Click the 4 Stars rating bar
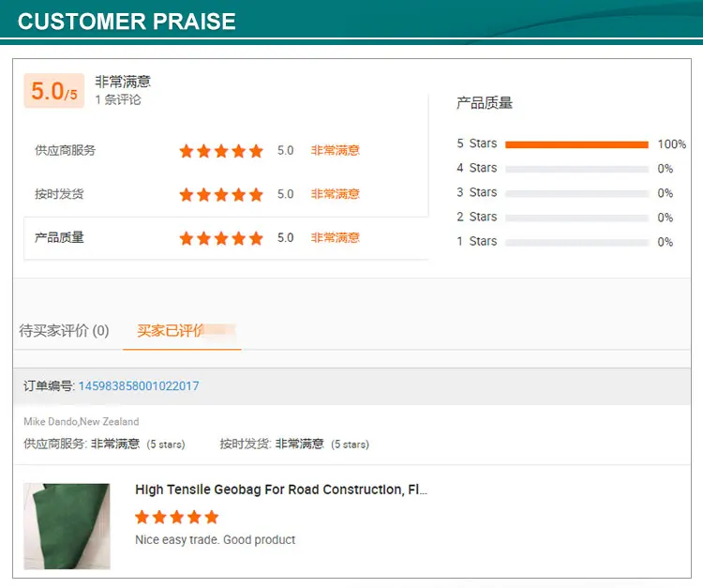This screenshot has width=703, height=588. 576,169
